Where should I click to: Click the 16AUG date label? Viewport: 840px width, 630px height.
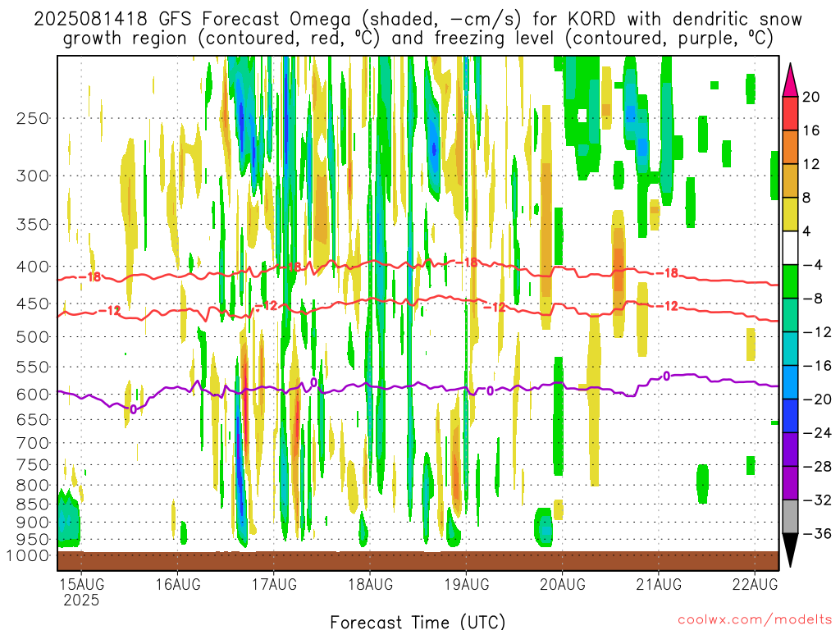pyautogui.click(x=178, y=584)
